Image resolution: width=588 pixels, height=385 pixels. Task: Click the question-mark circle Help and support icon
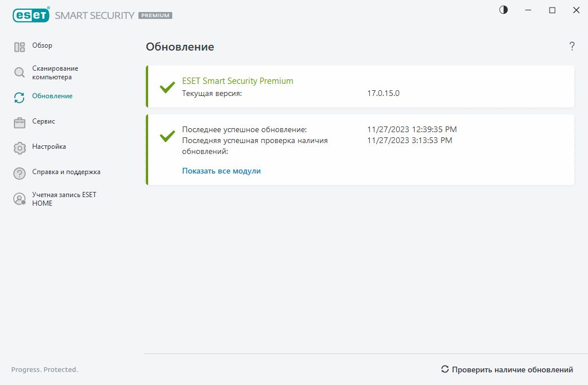pos(20,173)
